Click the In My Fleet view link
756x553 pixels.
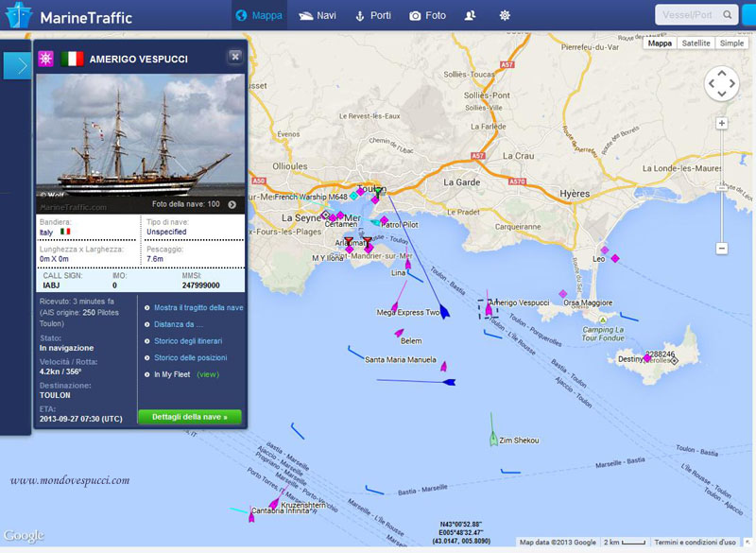208,374
